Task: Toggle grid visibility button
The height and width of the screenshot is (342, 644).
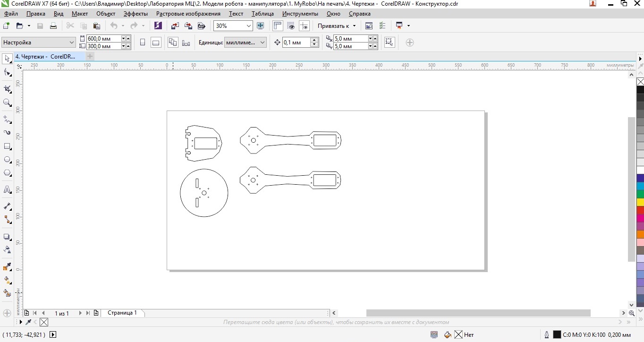Action: pos(291,26)
